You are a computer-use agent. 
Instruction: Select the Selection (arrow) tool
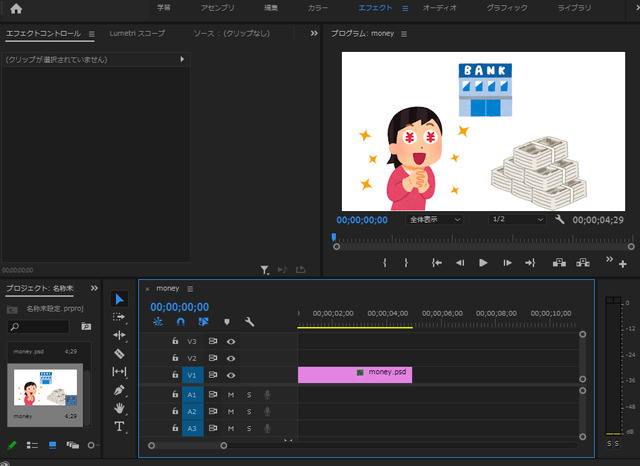click(119, 299)
